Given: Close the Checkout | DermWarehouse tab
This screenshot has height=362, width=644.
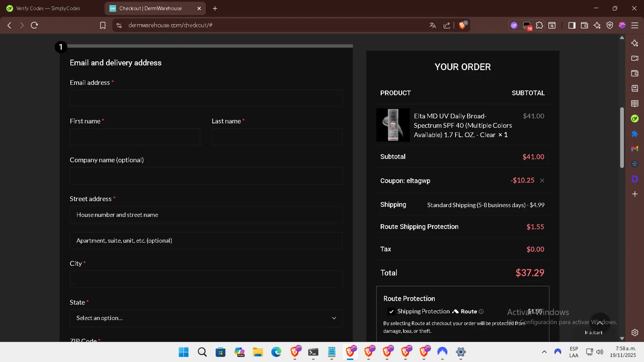Looking at the screenshot, I should 199,8.
